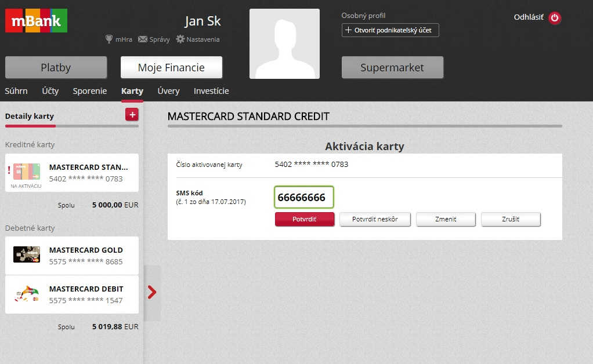Click Odhlásiť logout text
Image resolution: width=593 pixels, height=364 pixels.
[x=529, y=17]
